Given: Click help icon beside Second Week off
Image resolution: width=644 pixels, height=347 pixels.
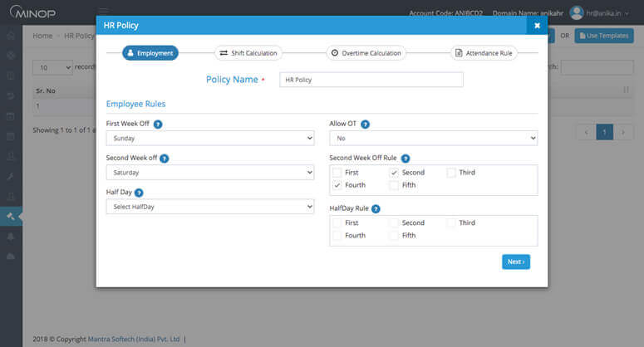Looking at the screenshot, I should 164,158.
